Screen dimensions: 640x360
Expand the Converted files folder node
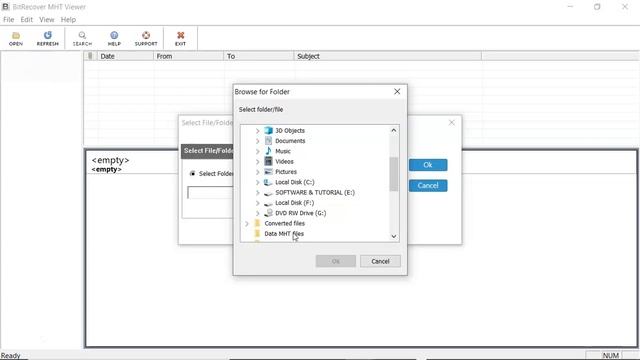coord(247,223)
